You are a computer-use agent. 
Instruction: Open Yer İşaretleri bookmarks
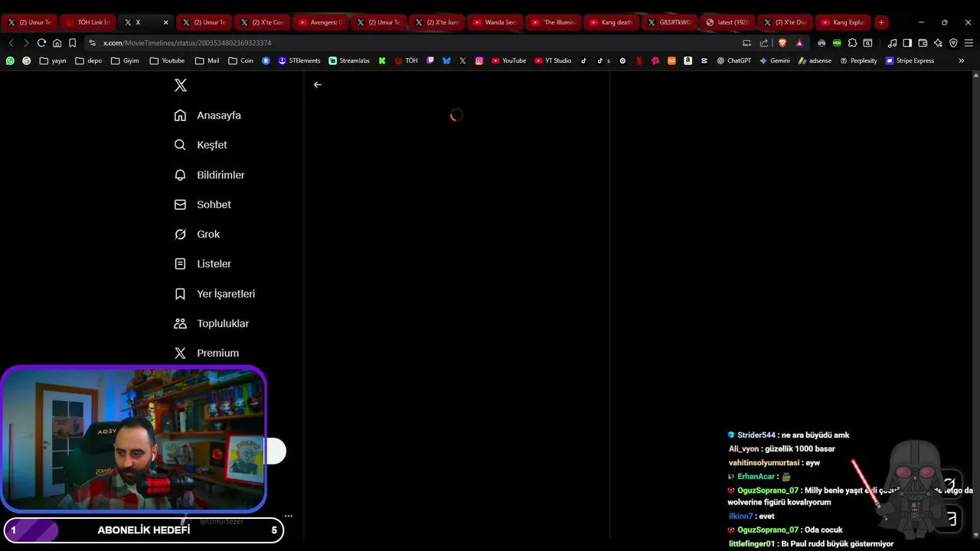click(x=214, y=294)
